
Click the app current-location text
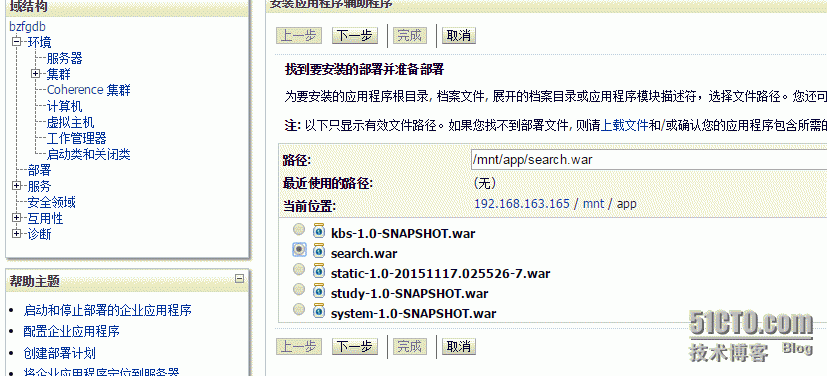tap(627, 204)
